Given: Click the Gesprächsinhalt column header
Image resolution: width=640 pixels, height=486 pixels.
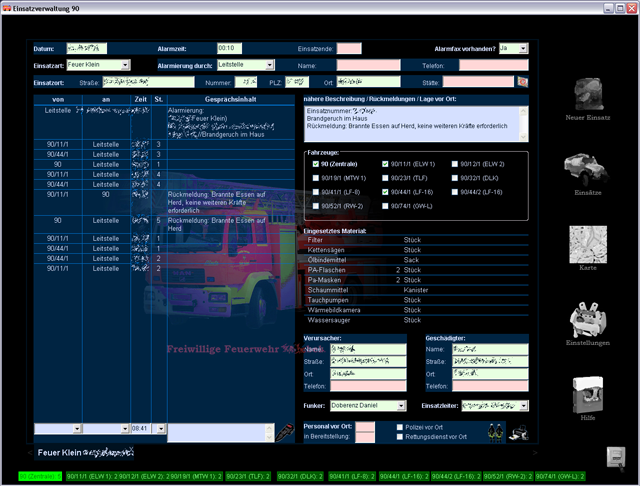Looking at the screenshot, I should 231,100.
